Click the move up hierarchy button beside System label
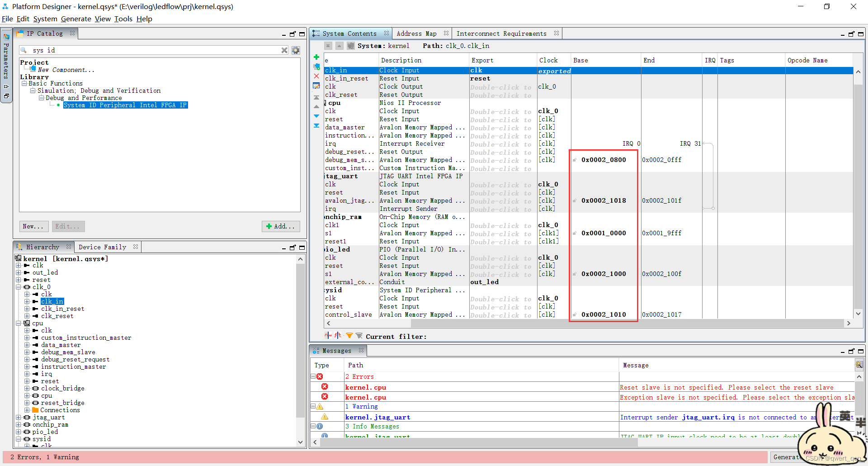Screen dimensions: 868x466 point(339,46)
